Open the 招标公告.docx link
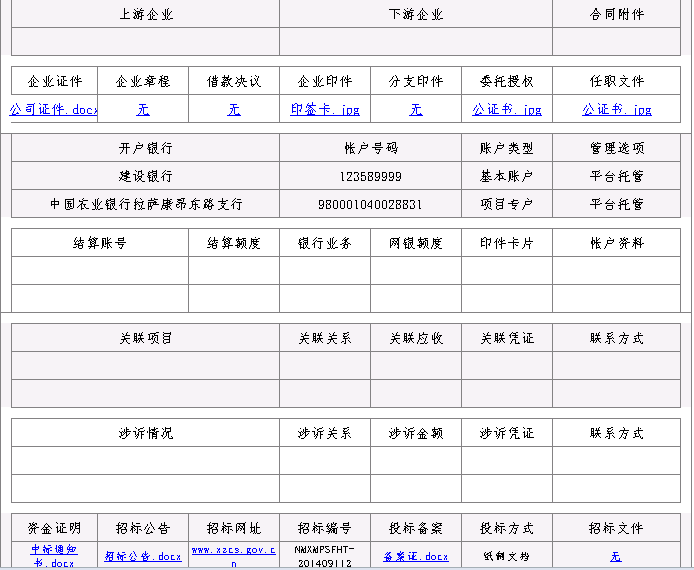694x570 pixels. 143,556
